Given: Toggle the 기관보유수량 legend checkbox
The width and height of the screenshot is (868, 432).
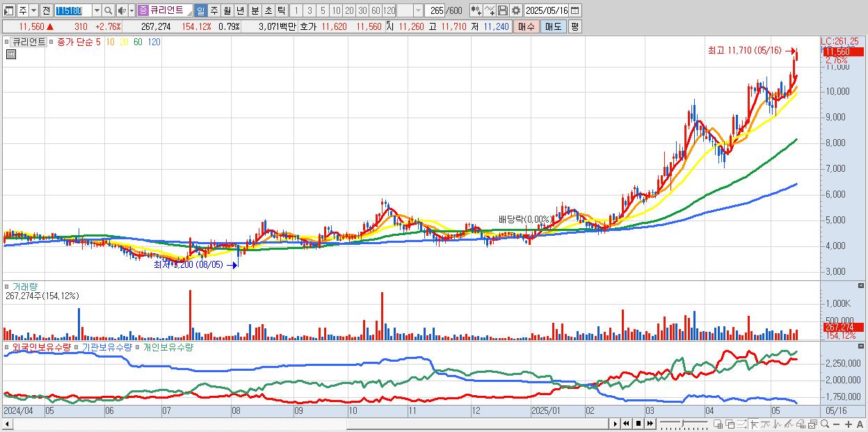Looking at the screenshot, I should [77, 346].
